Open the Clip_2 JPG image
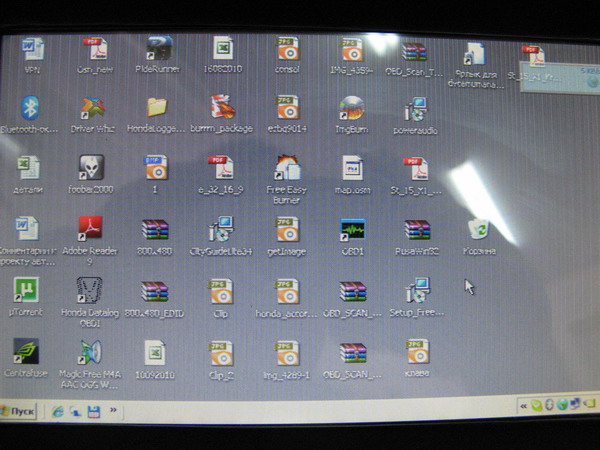The image size is (600, 450). pyautogui.click(x=221, y=353)
